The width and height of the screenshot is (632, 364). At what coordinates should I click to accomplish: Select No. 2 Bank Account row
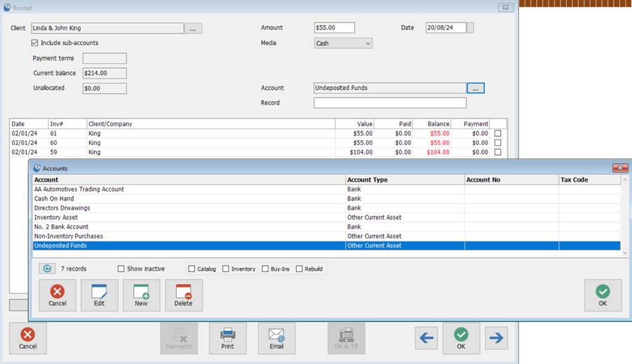[326, 227]
